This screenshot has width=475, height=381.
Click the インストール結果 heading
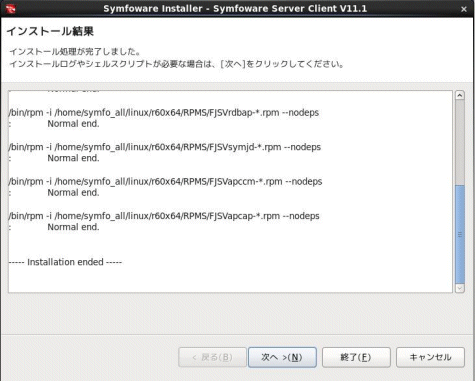[50, 31]
